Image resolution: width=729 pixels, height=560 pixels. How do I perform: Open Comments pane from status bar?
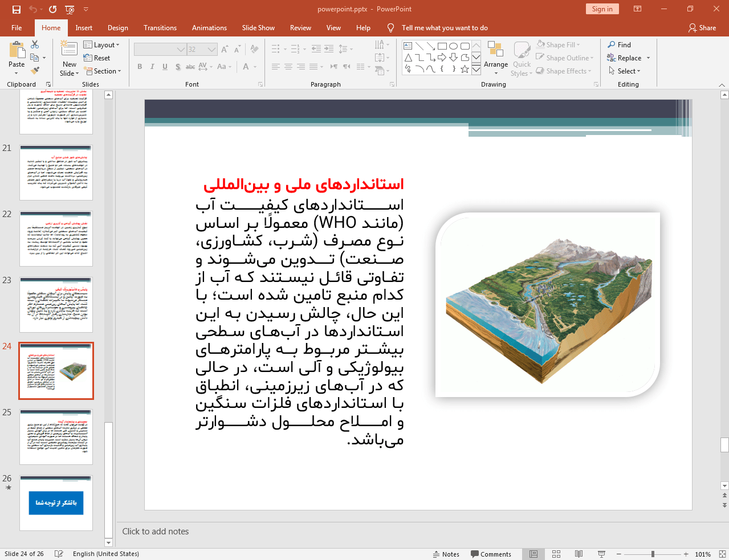(x=491, y=554)
